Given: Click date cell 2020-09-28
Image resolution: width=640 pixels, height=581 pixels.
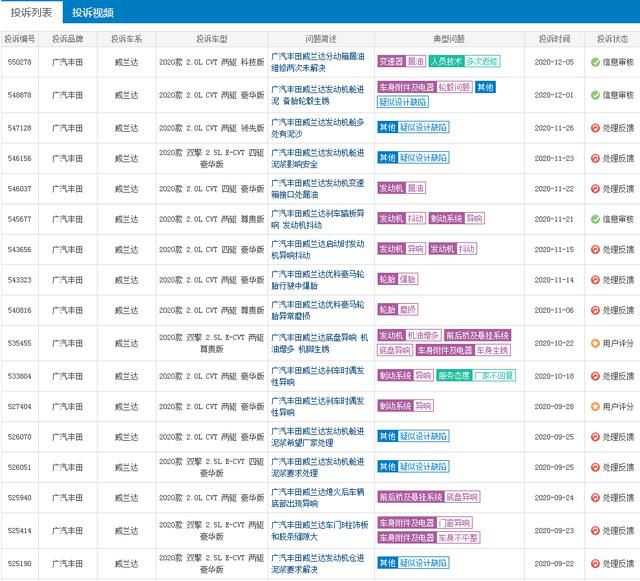Looking at the screenshot, I should [554, 407].
